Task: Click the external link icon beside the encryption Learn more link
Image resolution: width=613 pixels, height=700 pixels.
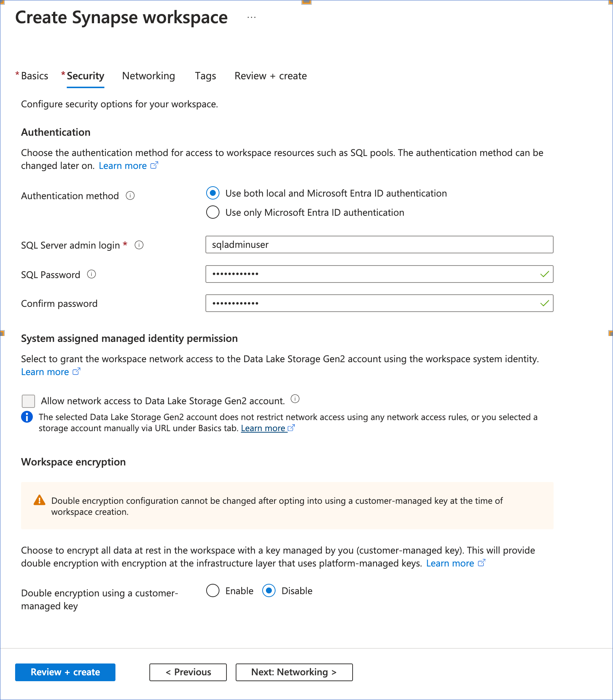Action: [481, 563]
